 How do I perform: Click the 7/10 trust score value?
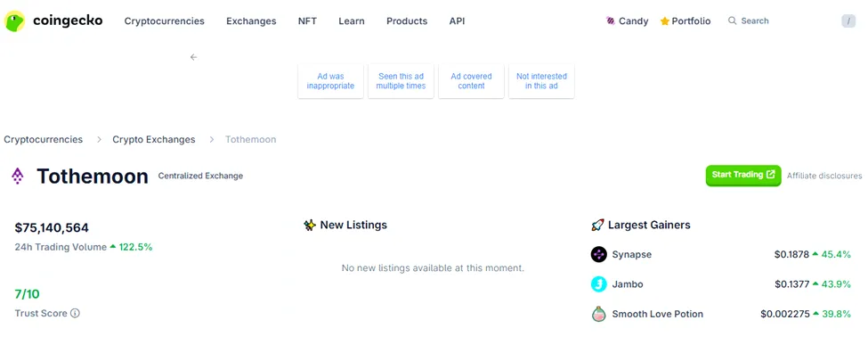coord(27,294)
